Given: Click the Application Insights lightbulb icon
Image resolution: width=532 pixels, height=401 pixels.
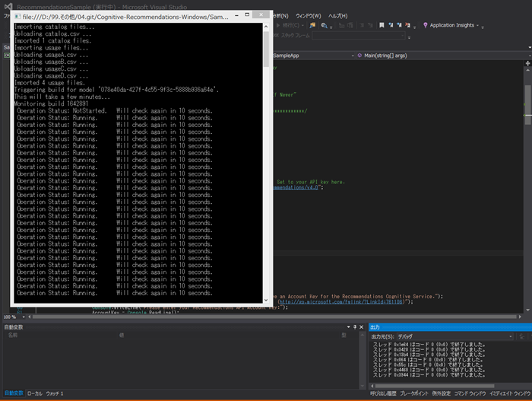Looking at the screenshot, I should pos(425,25).
